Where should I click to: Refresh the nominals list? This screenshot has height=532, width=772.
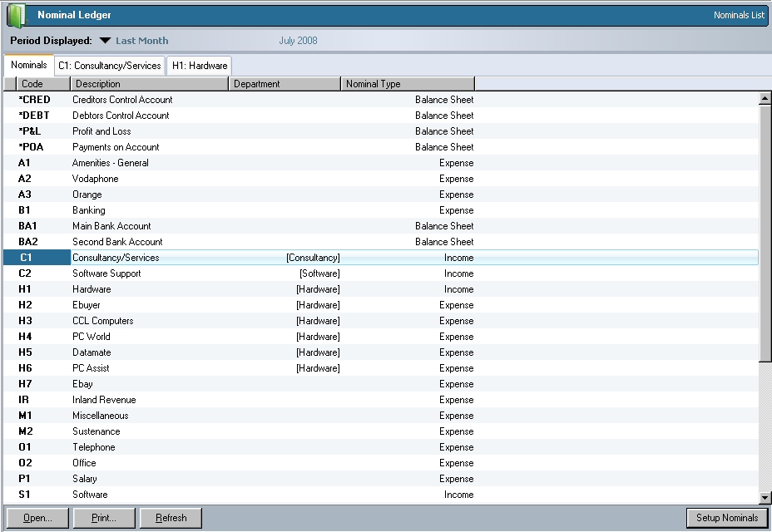click(x=171, y=518)
